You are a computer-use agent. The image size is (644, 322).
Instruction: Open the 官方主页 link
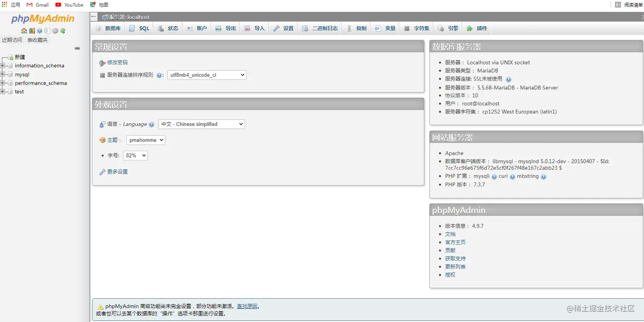[455, 242]
